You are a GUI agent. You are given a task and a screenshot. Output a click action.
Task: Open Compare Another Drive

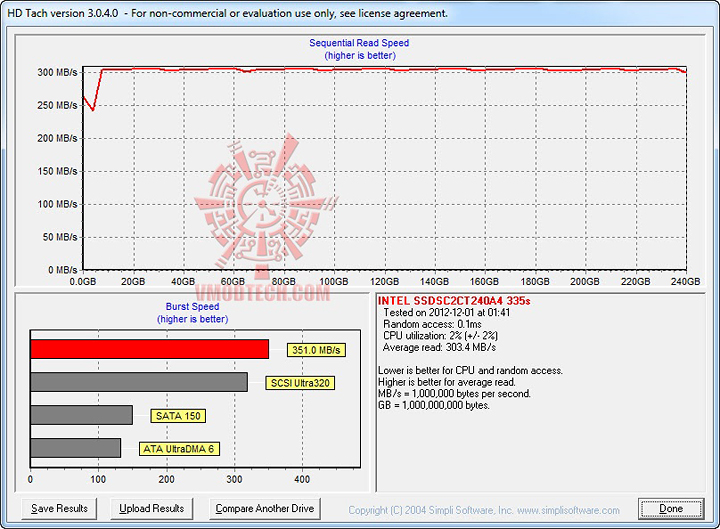click(264, 509)
